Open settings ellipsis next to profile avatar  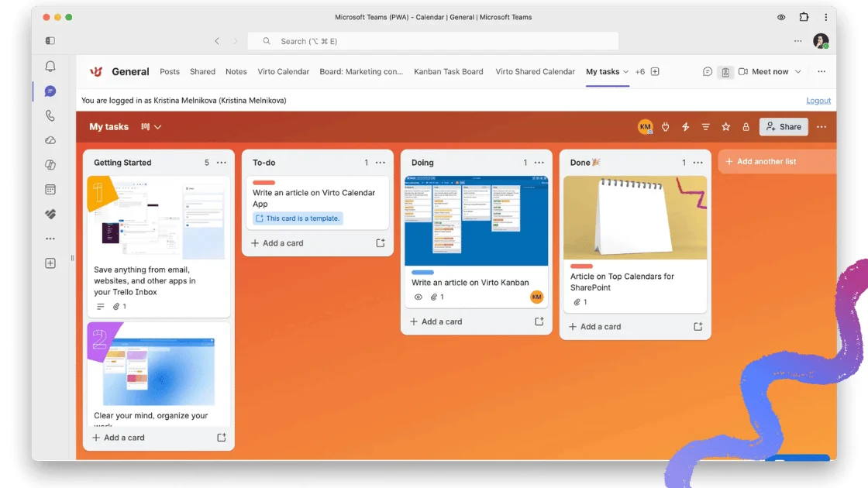coord(797,41)
